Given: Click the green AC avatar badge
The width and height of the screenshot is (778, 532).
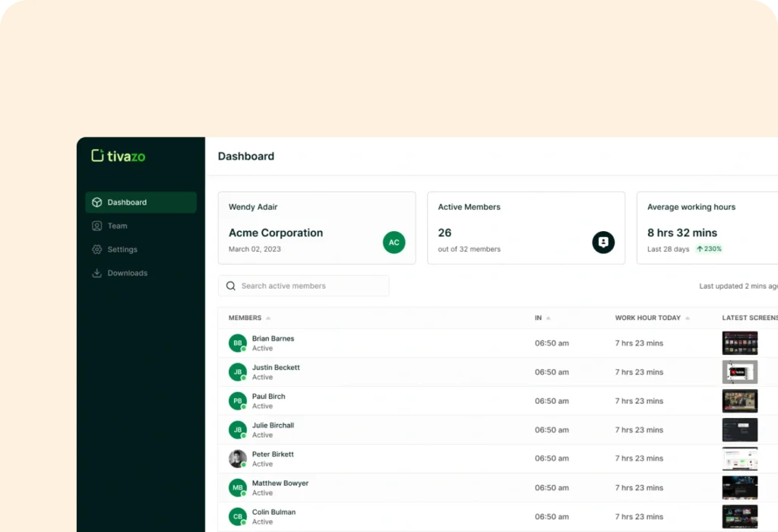Looking at the screenshot, I should click(x=394, y=242).
